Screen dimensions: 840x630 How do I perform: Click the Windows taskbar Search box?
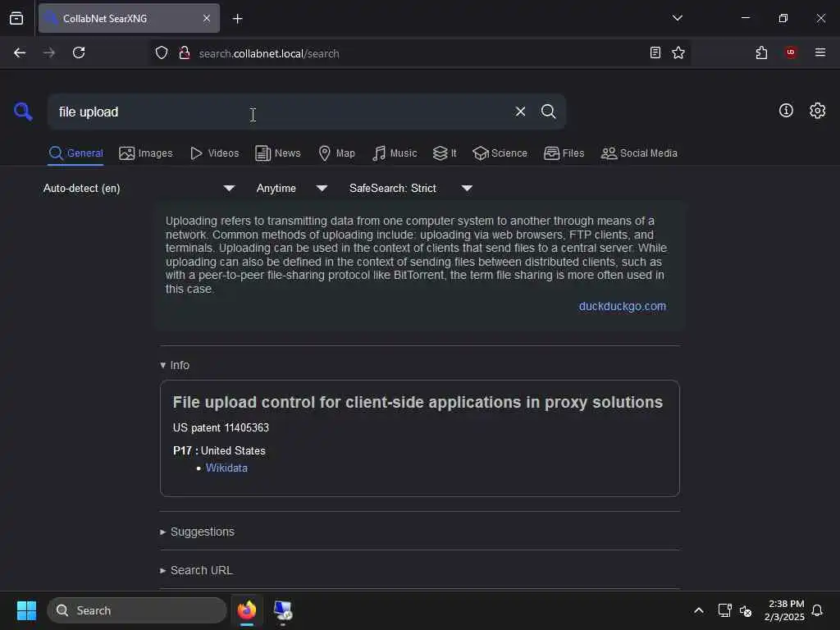click(x=137, y=610)
